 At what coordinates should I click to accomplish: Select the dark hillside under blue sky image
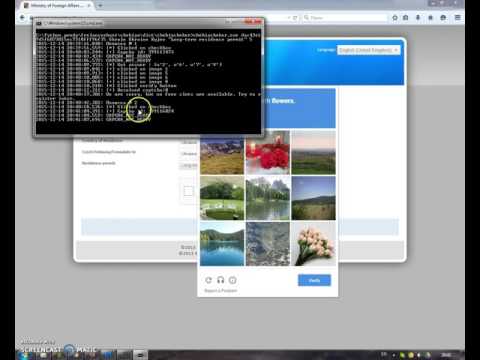point(313,198)
